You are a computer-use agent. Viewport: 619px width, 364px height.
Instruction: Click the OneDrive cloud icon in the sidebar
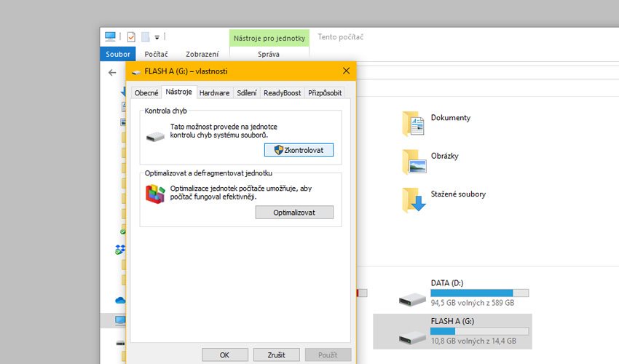coord(120,300)
